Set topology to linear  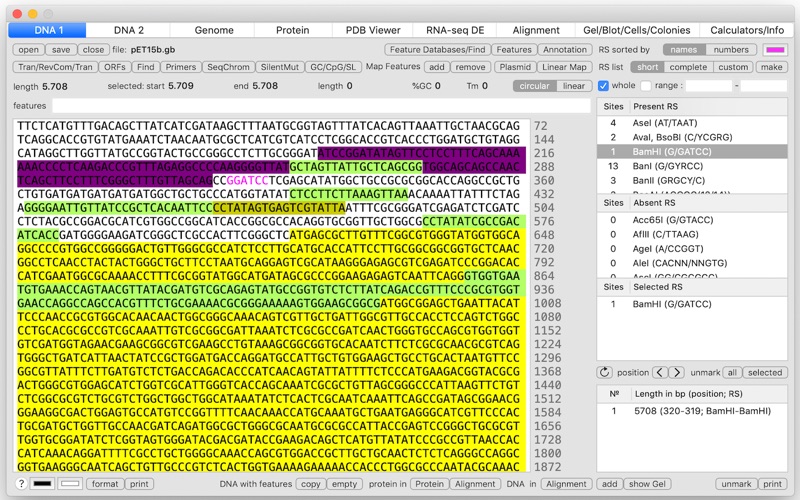tap(574, 86)
